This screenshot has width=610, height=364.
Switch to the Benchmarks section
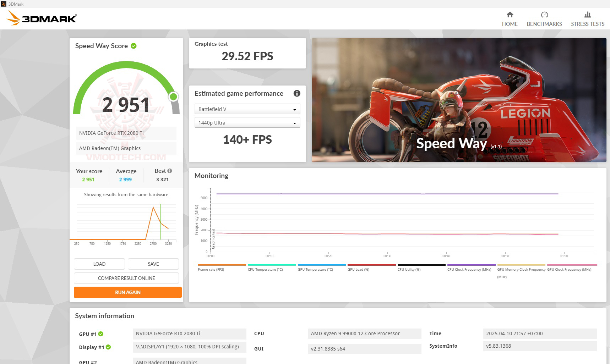click(544, 20)
